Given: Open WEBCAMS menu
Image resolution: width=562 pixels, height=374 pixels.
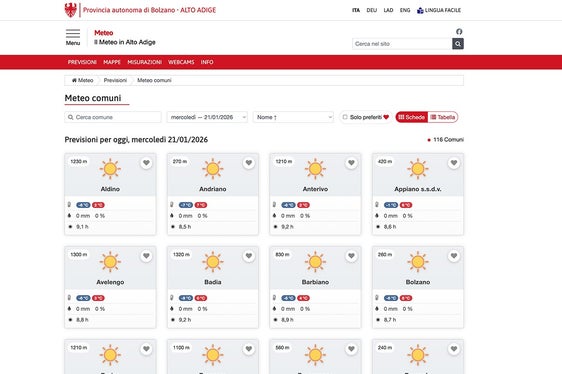Looking at the screenshot, I should [181, 62].
